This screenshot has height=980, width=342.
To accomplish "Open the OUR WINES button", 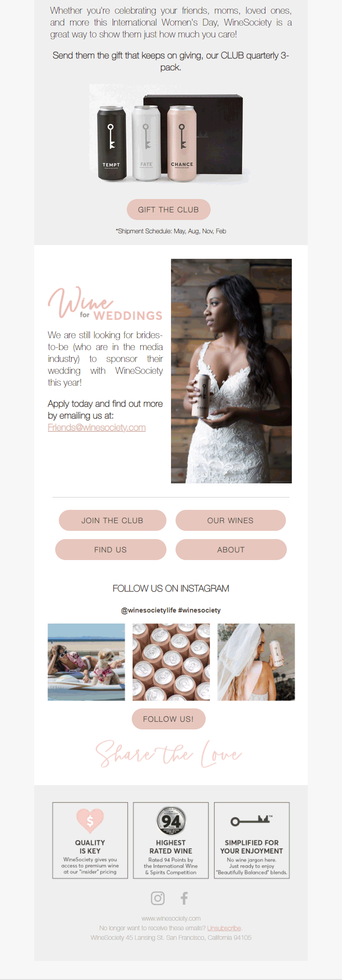I will click(231, 520).
